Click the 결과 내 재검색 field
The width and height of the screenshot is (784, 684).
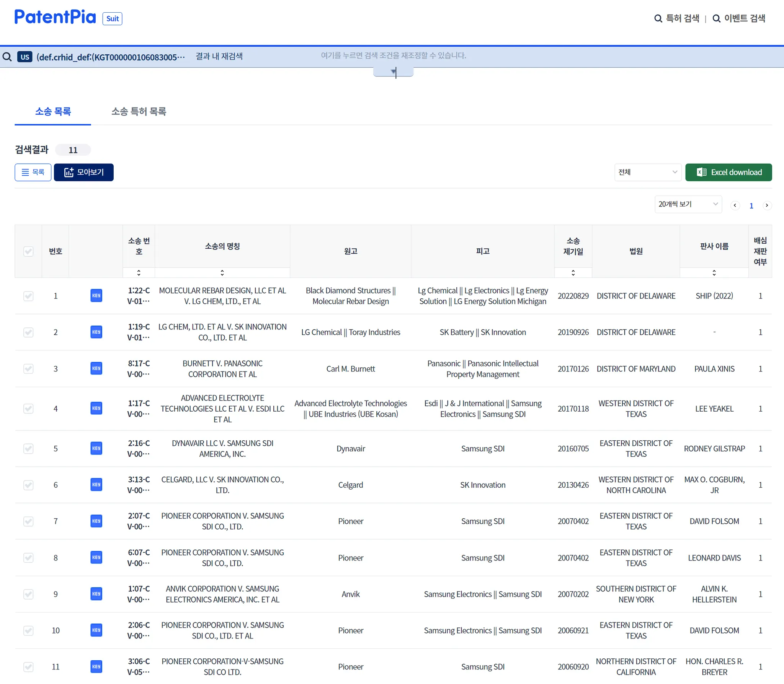[219, 57]
